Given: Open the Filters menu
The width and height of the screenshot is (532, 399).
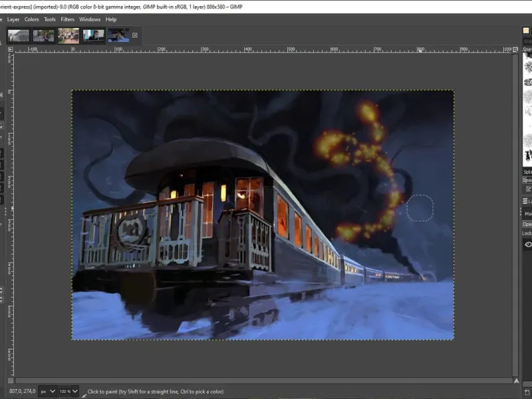Looking at the screenshot, I should click(67, 19).
